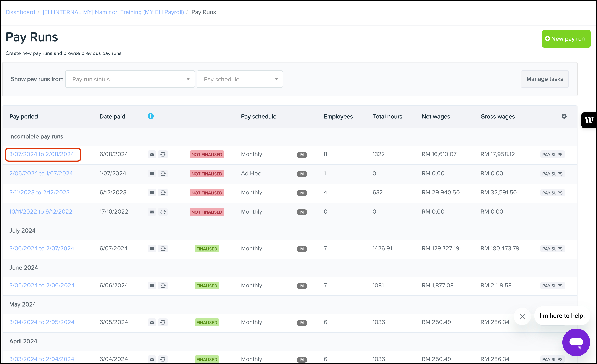Click sync icon for 1/07/2024 Ad Hoc run
Image resolution: width=597 pixels, height=364 pixels.
pyautogui.click(x=163, y=174)
